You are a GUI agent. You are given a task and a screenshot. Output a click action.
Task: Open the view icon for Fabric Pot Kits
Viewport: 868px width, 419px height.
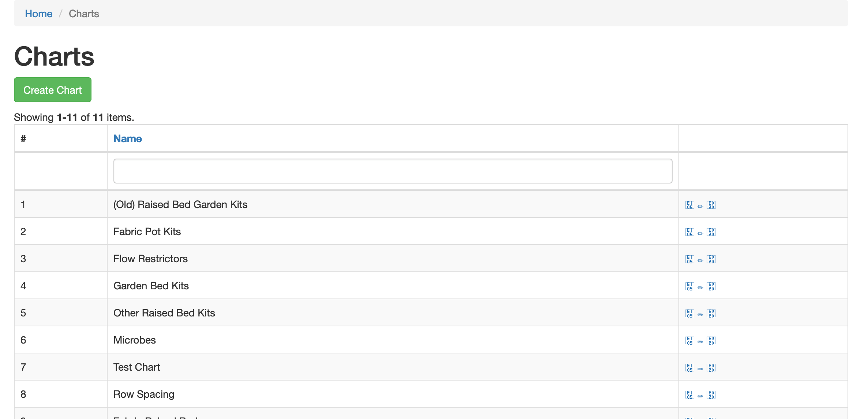[x=689, y=232]
